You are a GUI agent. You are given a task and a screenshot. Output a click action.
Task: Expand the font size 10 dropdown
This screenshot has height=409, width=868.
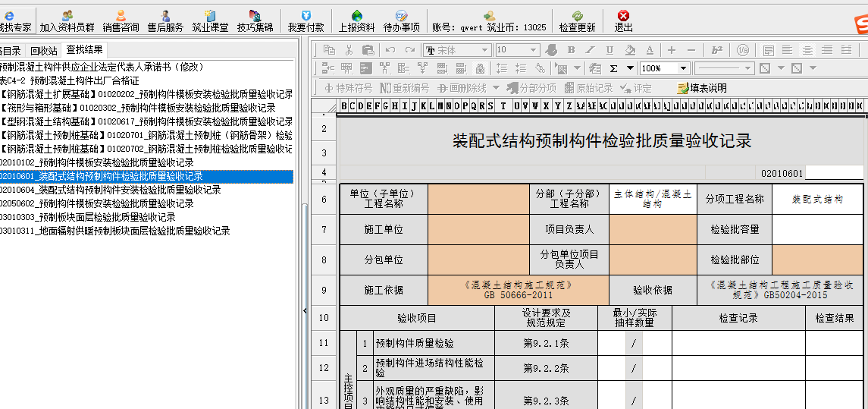pos(533,50)
